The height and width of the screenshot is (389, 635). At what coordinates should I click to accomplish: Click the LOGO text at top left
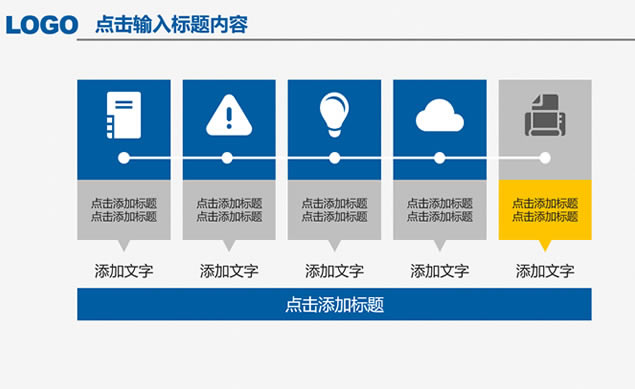click(42, 25)
